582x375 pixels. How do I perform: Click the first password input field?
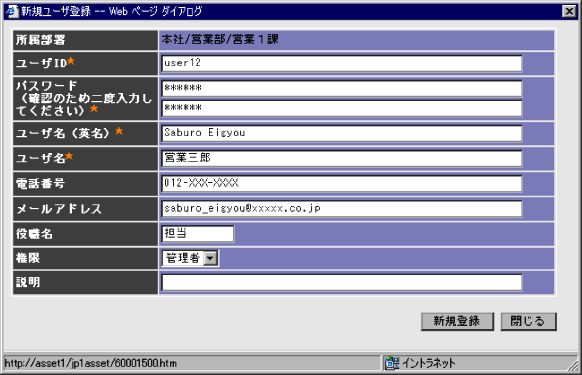342,88
